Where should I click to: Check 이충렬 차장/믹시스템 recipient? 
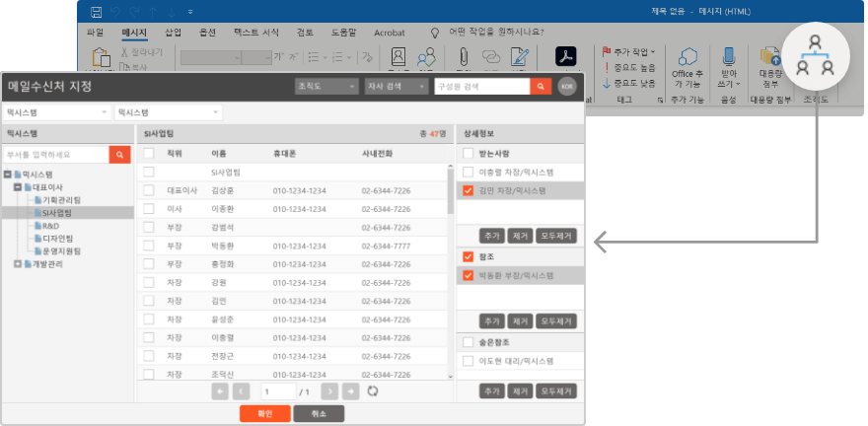468,172
